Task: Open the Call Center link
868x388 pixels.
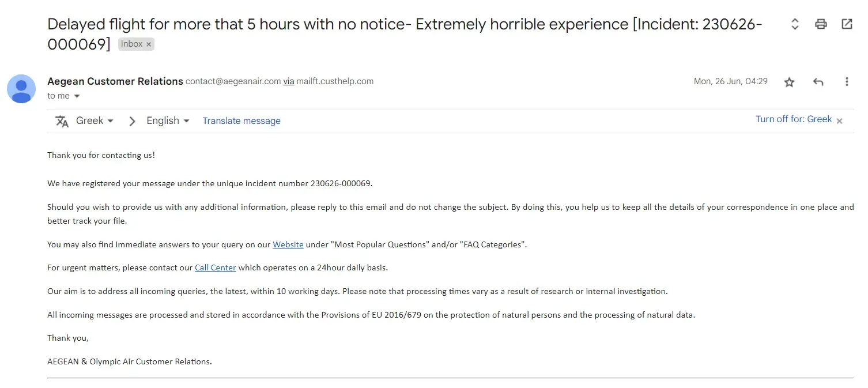Action: point(215,268)
